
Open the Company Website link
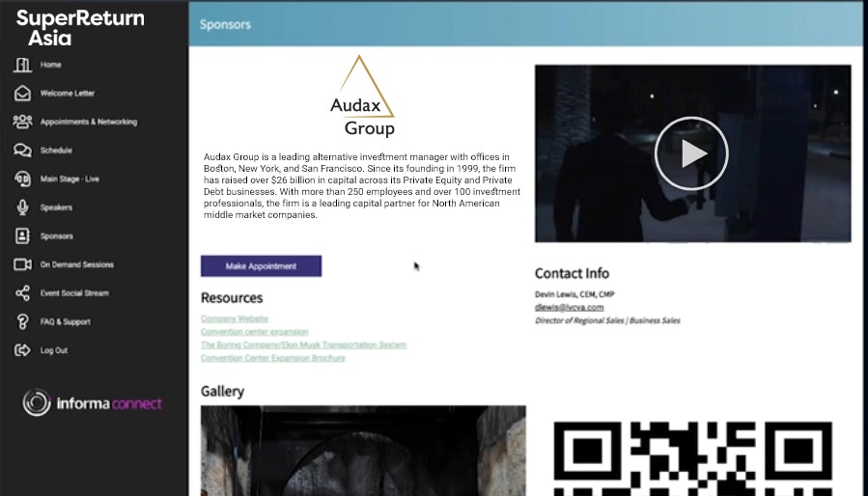235,318
